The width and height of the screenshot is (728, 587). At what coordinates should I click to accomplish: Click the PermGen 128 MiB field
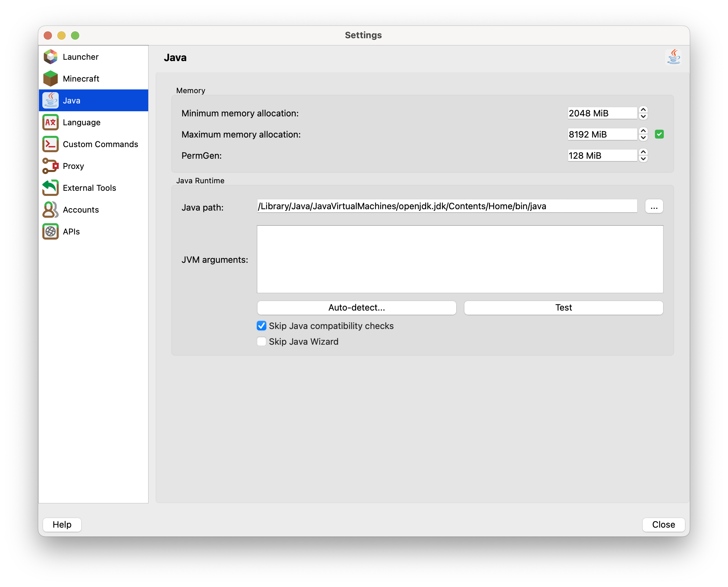coord(603,156)
